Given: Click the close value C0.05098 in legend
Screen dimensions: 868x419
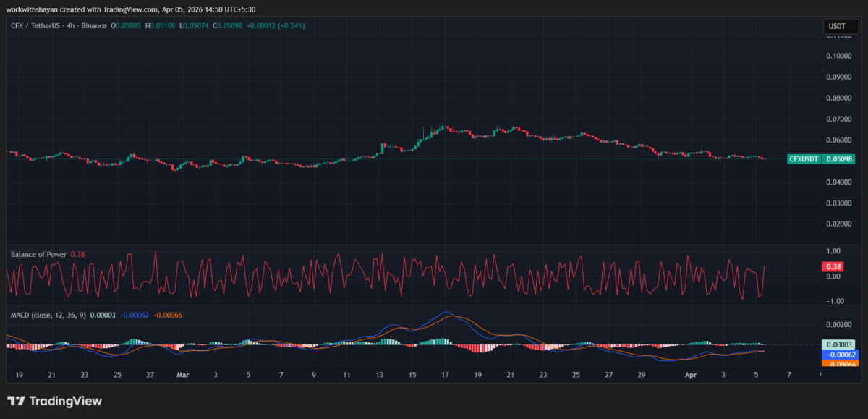Looking at the screenshot, I should tap(226, 25).
